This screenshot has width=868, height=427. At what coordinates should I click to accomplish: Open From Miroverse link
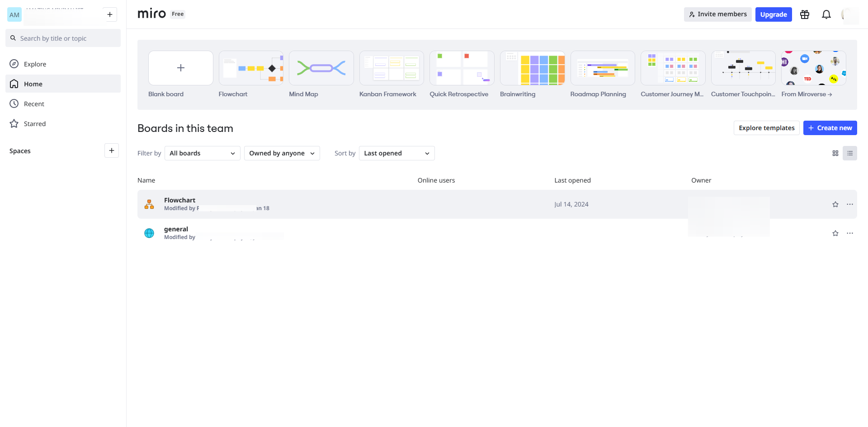click(x=807, y=94)
